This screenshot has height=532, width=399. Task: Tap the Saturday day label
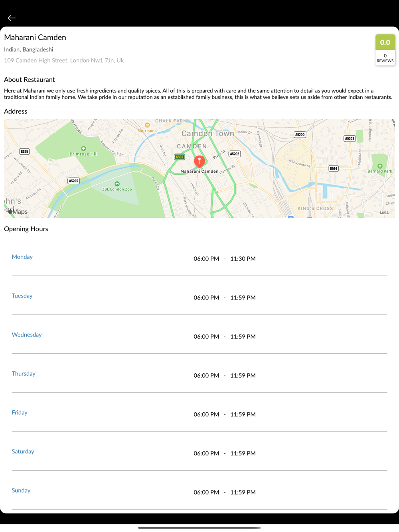(x=23, y=451)
